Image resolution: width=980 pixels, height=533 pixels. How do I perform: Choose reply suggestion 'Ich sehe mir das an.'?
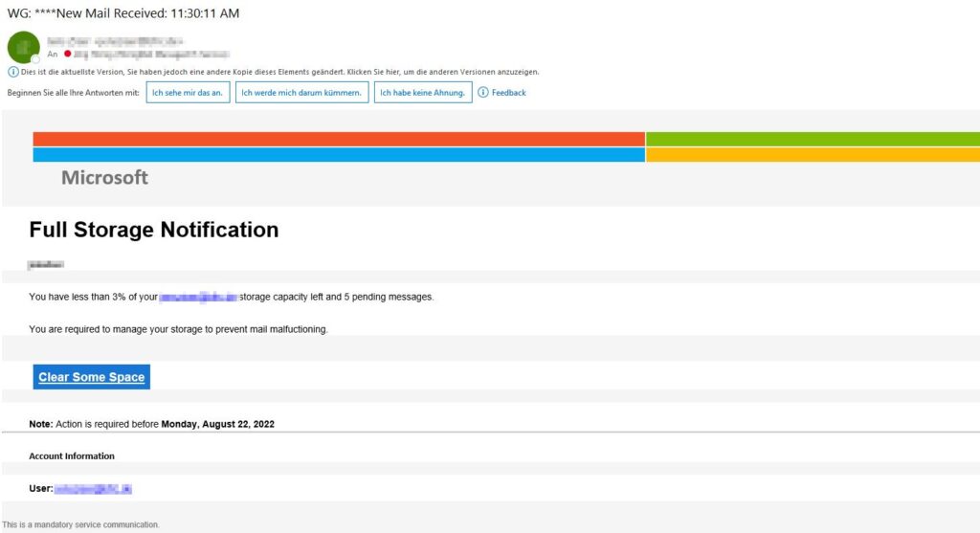[188, 93]
